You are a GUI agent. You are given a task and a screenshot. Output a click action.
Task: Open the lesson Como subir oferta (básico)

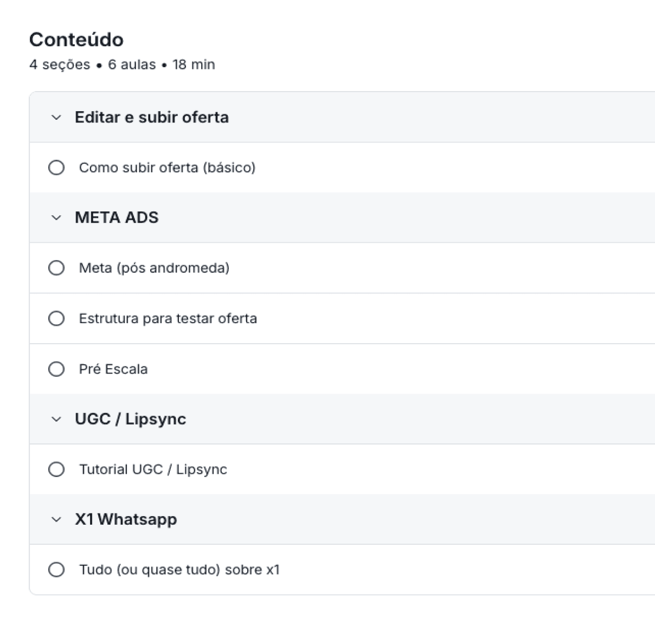point(167,168)
